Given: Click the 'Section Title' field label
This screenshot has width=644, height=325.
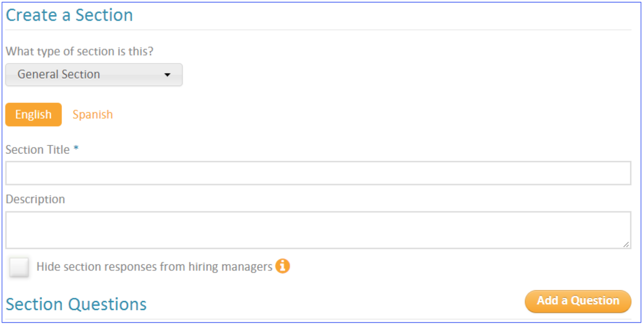Looking at the screenshot, I should point(37,150).
